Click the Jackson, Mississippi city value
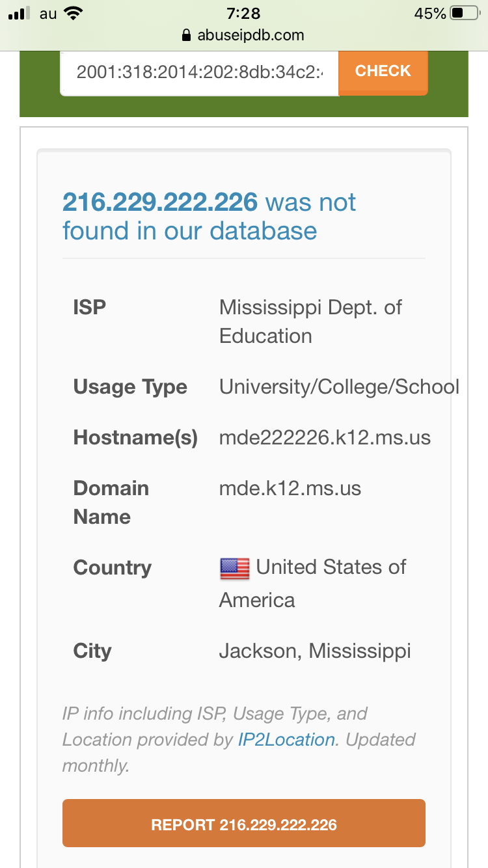The height and width of the screenshot is (868, 488). coord(315,651)
